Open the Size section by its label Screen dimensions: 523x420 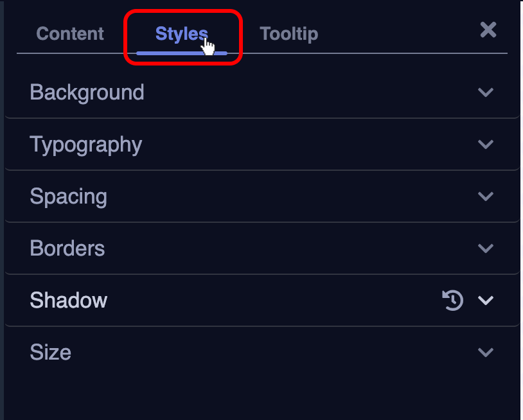pos(50,353)
